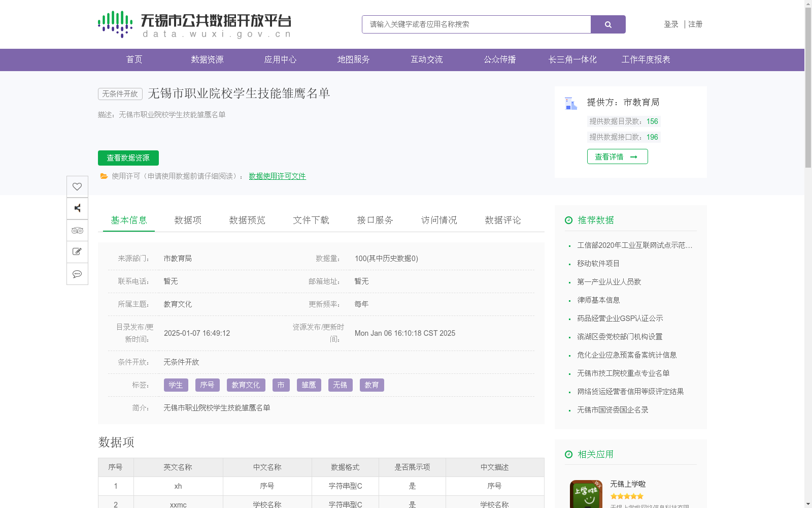
Task: Open the 互动交流 navigation menu
Action: tap(427, 60)
